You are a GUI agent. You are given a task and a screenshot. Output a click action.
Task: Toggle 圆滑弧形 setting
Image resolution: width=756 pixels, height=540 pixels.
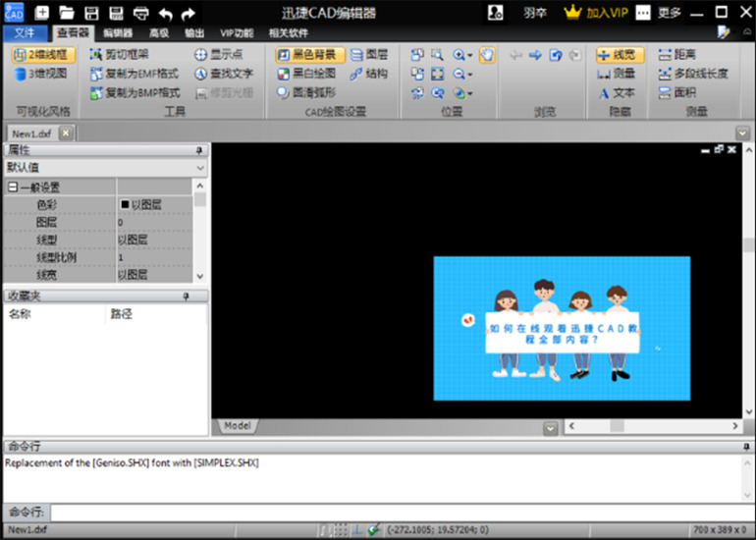tap(306, 92)
